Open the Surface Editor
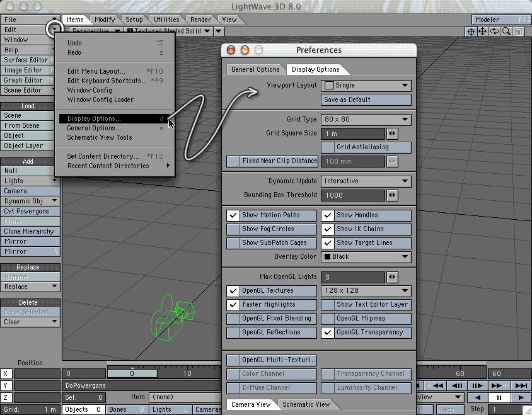The image size is (532, 415). pos(28,60)
